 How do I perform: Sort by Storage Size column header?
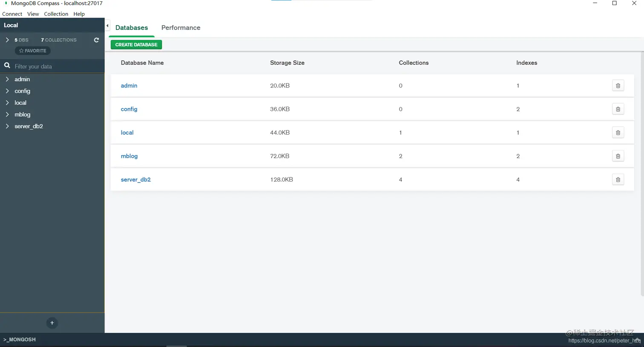pyautogui.click(x=287, y=63)
